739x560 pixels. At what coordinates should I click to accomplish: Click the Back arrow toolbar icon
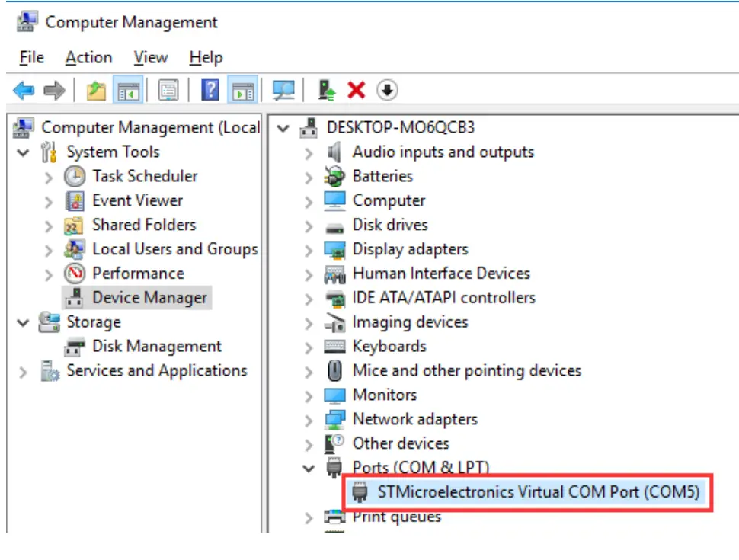pos(24,90)
